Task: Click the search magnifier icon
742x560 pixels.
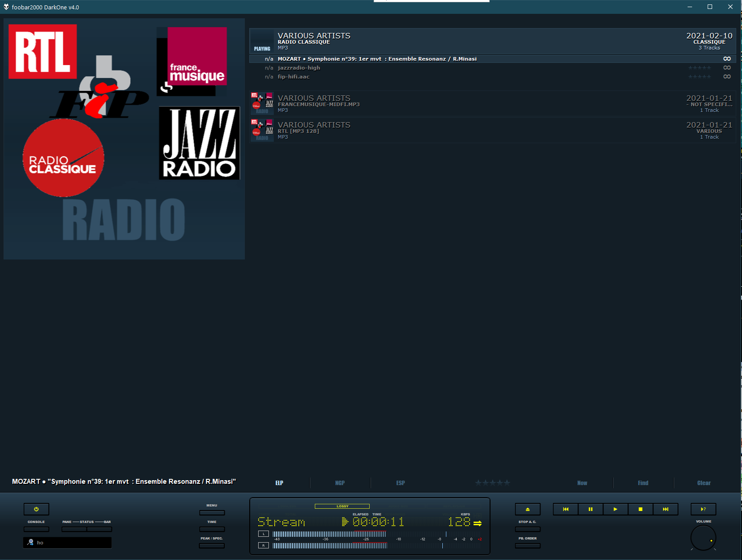Action: (x=30, y=542)
